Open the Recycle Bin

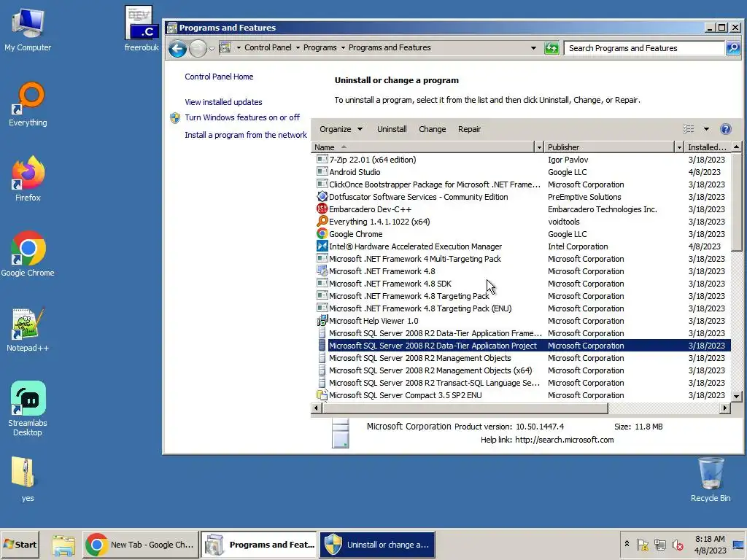pos(711,479)
